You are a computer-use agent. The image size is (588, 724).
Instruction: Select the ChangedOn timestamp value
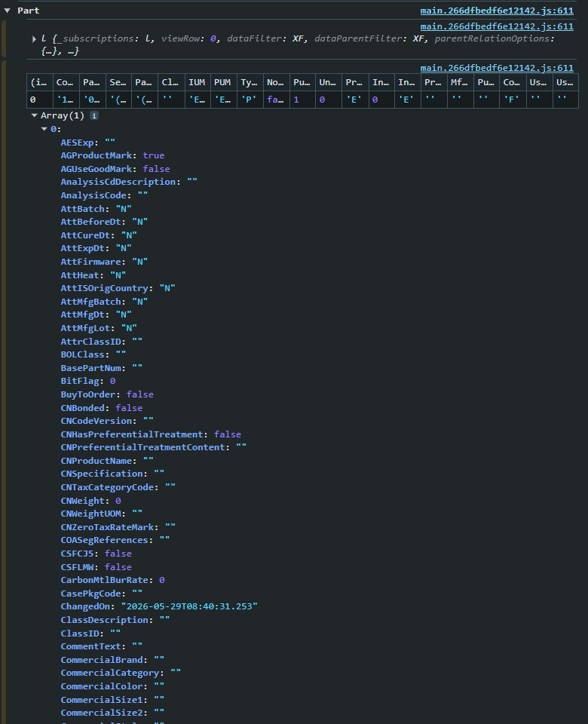coord(189,606)
